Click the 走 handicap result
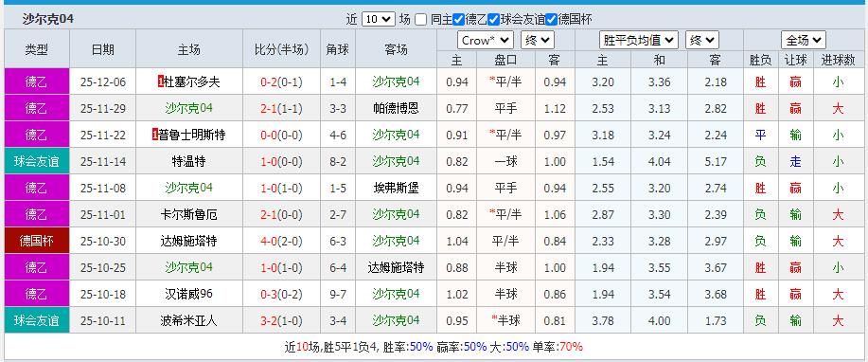Image resolution: width=868 pixels, height=362 pixels. (795, 161)
